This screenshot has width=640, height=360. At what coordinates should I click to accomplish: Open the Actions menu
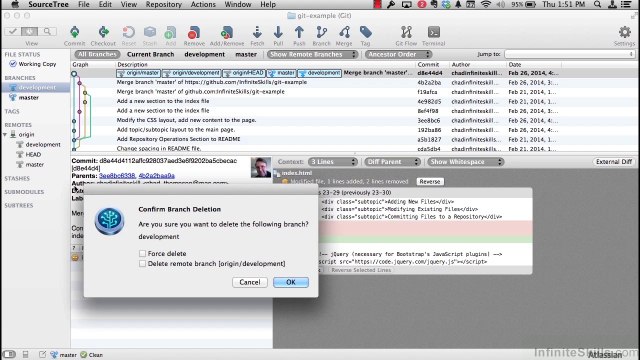pos(203,4)
